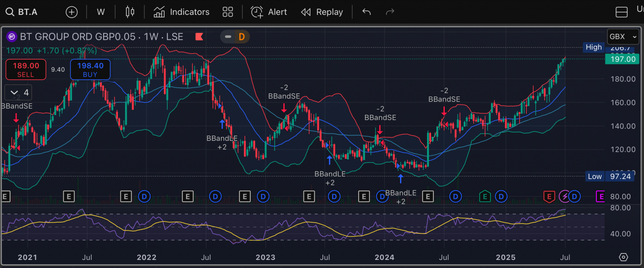Click the D dividend marker above 2022
The width and height of the screenshot is (644, 268).
(144, 196)
